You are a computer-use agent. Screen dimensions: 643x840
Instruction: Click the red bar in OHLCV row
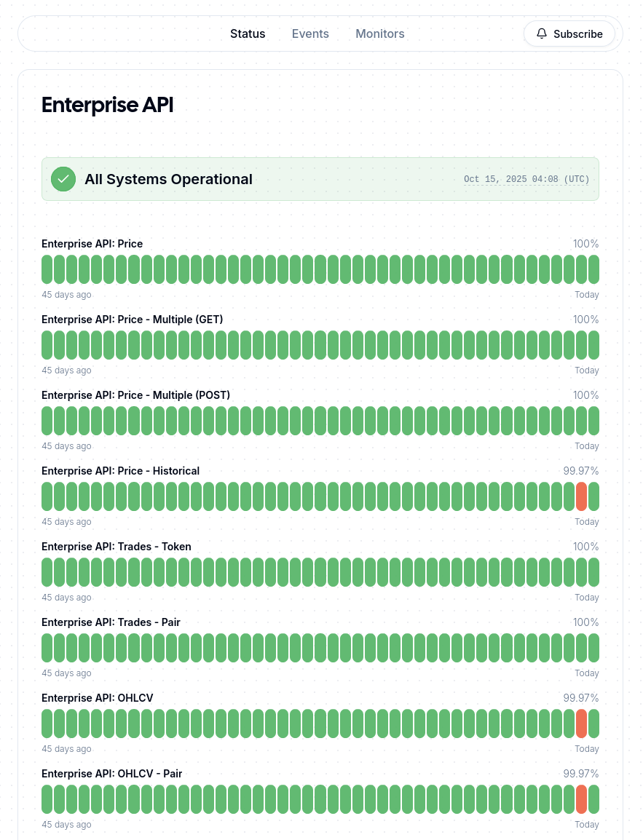point(581,724)
